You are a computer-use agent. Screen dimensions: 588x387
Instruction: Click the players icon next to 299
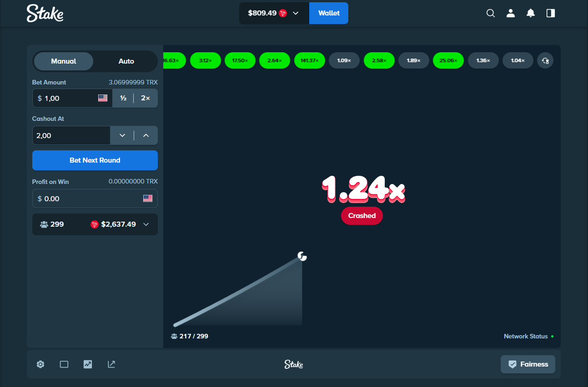tap(44, 224)
